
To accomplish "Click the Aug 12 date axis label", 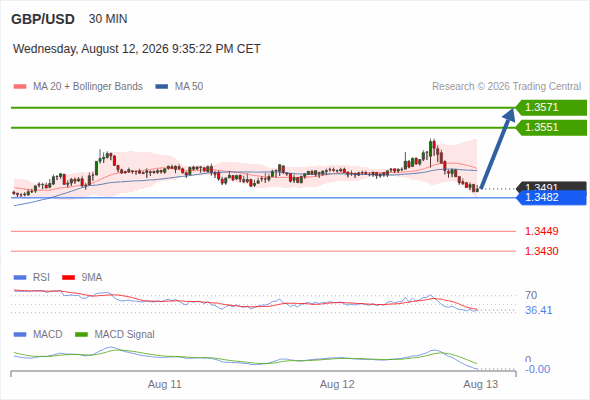I will click(337, 384).
